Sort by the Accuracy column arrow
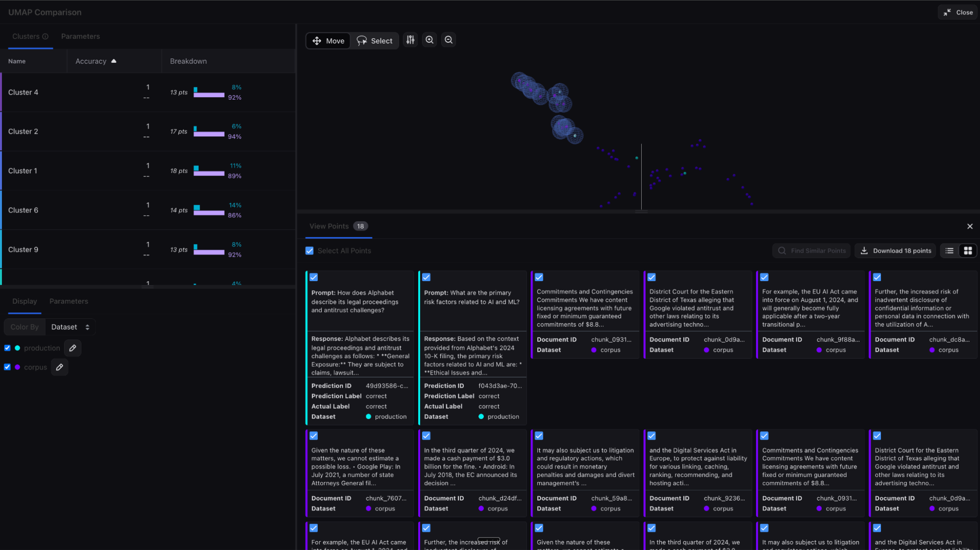Image resolution: width=980 pixels, height=550 pixels. (x=114, y=61)
